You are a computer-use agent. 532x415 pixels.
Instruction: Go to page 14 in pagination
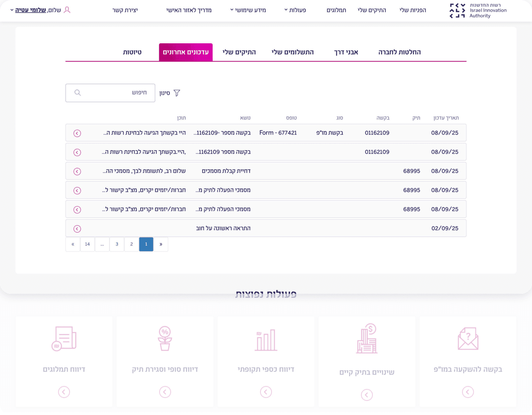pos(87,244)
